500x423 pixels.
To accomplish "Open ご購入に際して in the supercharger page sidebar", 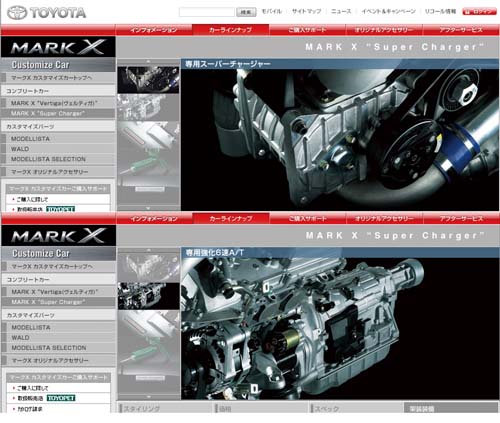I will click(58, 199).
